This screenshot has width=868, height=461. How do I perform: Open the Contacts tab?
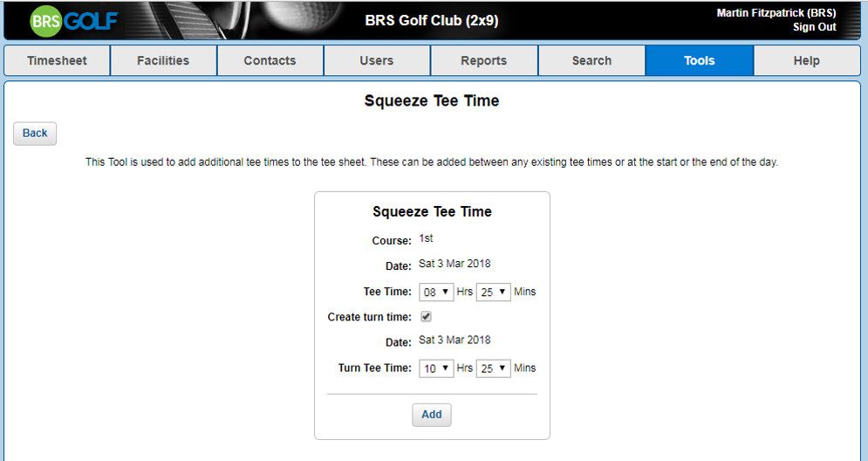click(x=270, y=60)
